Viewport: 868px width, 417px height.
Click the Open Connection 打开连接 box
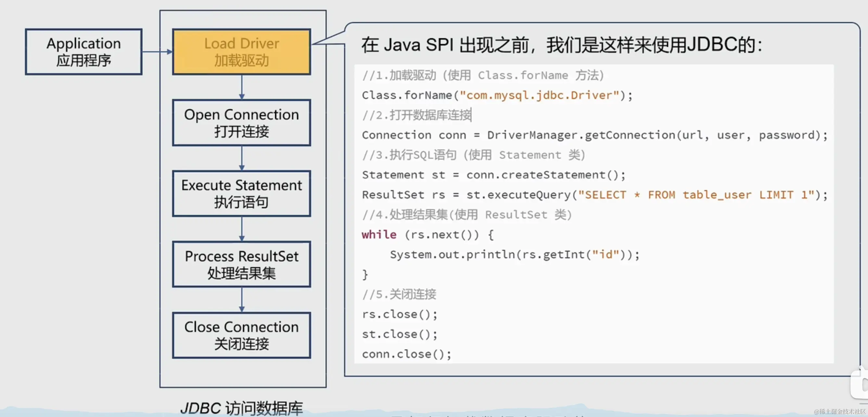coord(241,122)
